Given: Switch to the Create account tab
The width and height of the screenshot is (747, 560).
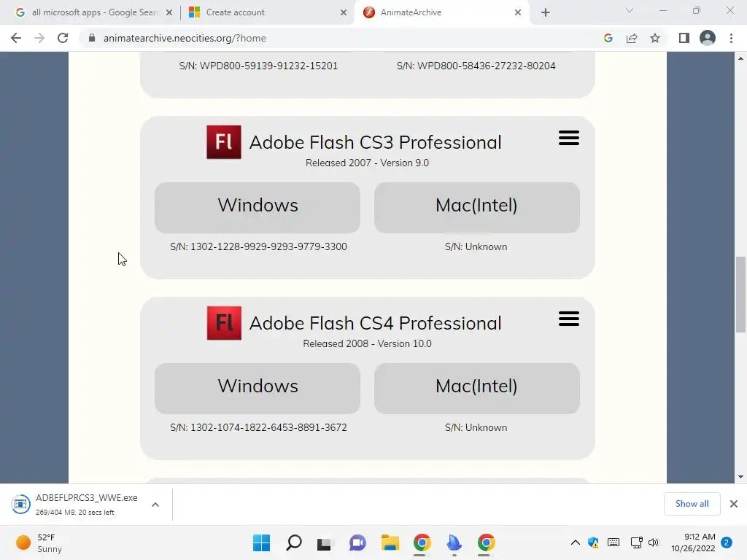Looking at the screenshot, I should coord(267,12).
